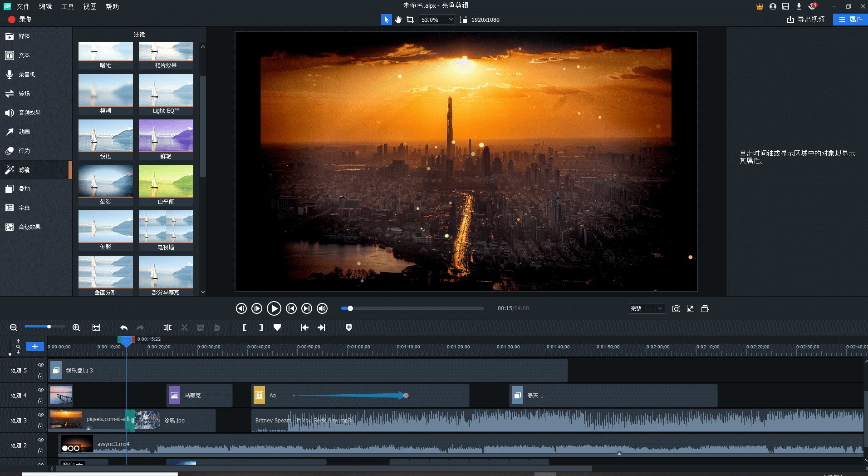Click the 导出视频 export button
Viewport: 868px width, 476px height.
point(806,20)
